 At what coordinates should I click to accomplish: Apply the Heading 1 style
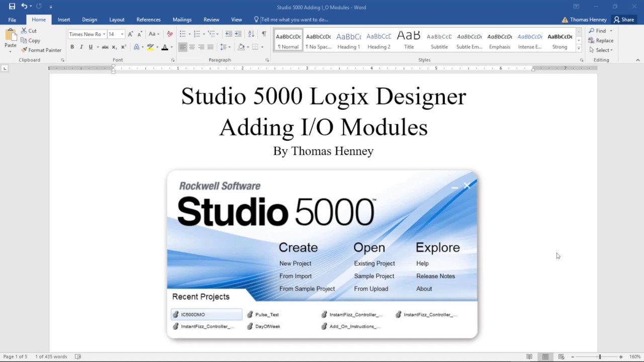click(349, 41)
